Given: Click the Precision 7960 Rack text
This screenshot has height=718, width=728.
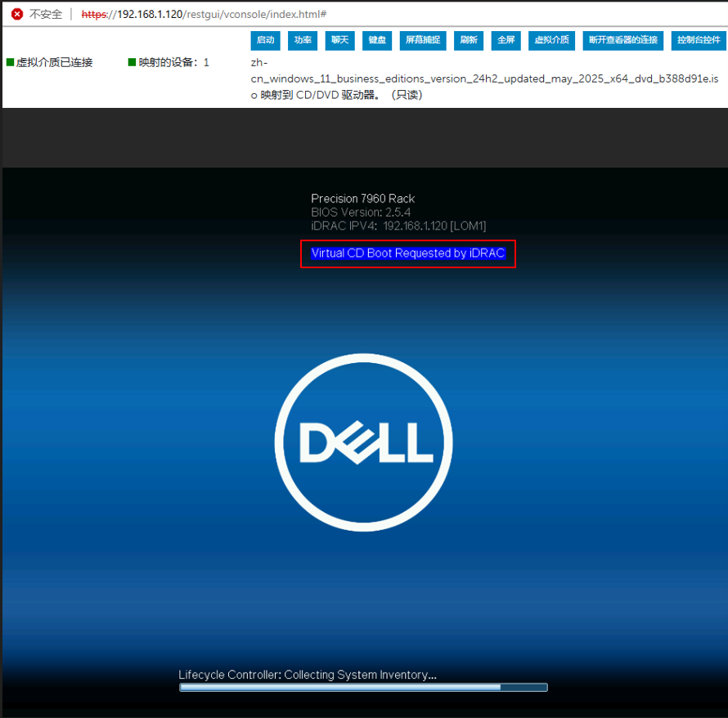Looking at the screenshot, I should coord(362,199).
